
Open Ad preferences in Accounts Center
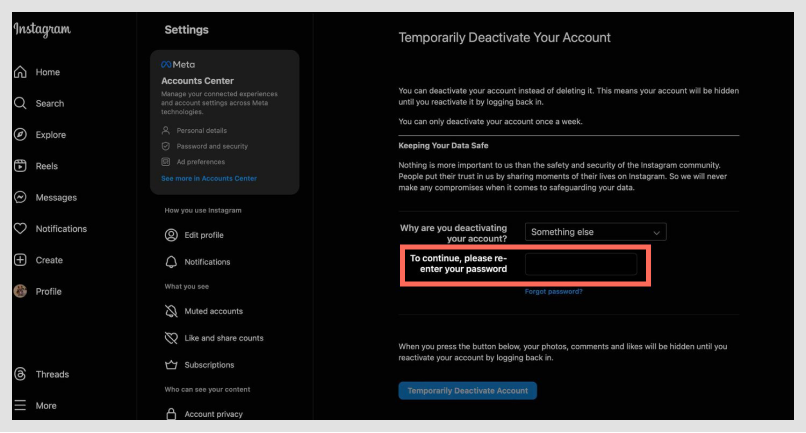(x=201, y=161)
